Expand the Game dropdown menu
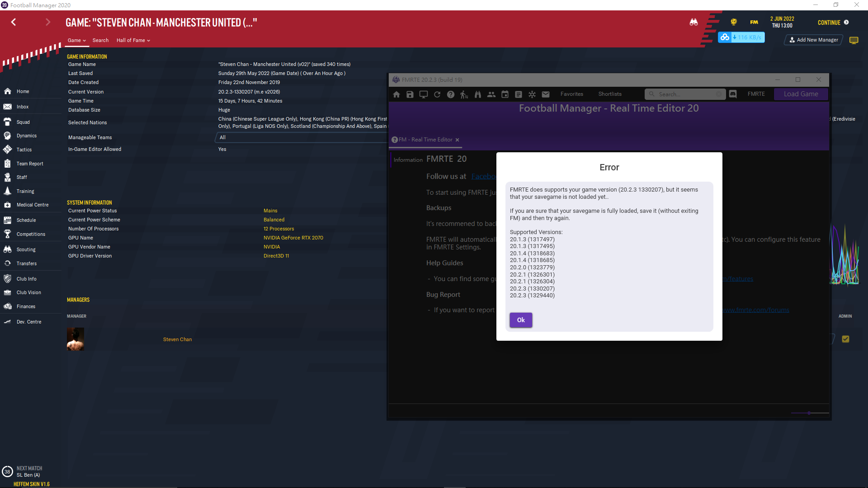 point(76,40)
